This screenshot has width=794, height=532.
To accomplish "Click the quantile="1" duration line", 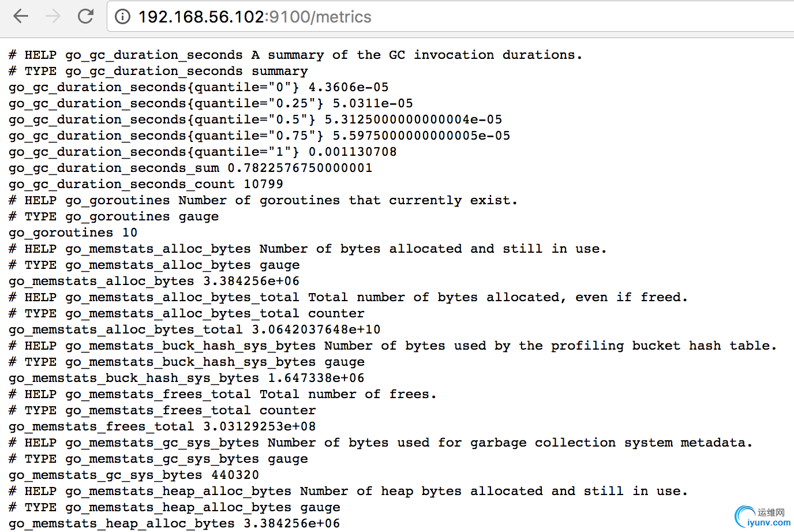I will click(x=203, y=152).
